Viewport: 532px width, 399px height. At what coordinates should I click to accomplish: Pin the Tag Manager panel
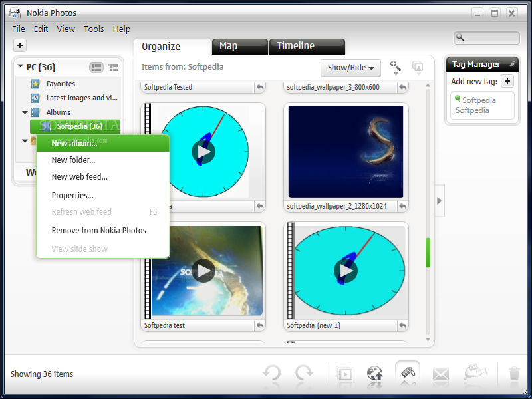512,64
